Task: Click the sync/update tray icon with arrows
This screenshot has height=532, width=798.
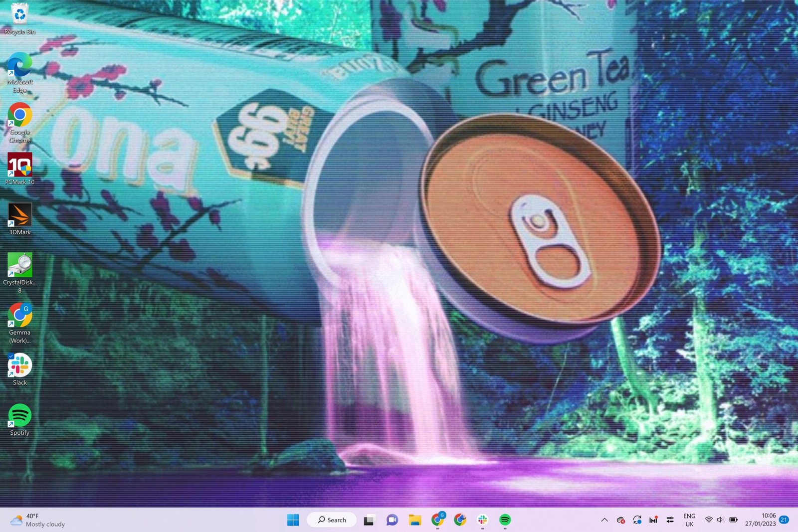Action: 637,520
